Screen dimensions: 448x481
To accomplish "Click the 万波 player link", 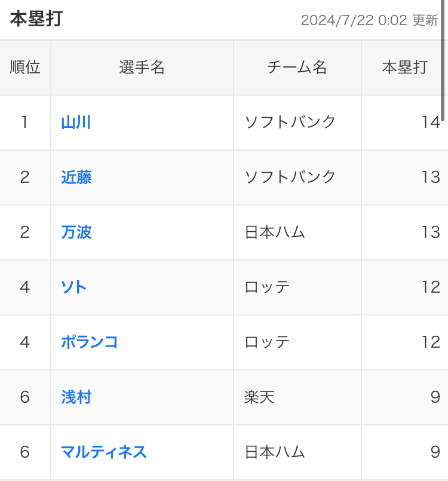I will pos(76,232).
